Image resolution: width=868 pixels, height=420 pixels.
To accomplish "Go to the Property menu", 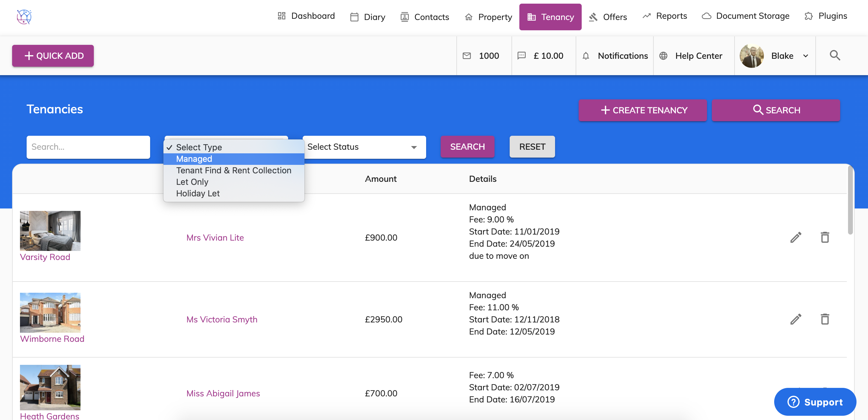I will [488, 17].
